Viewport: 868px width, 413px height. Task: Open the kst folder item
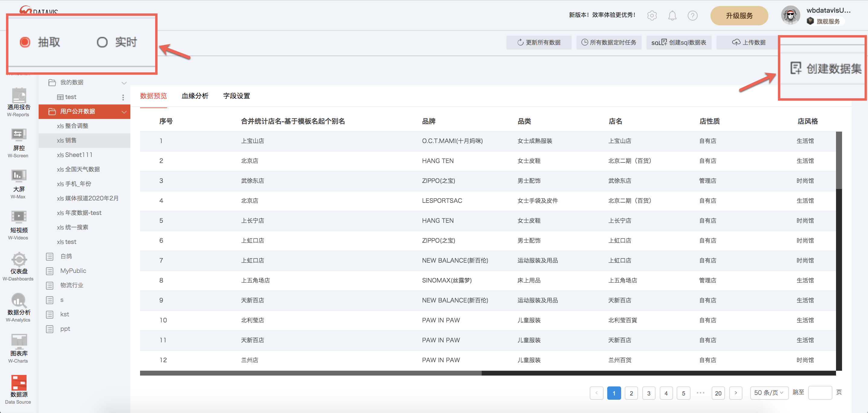click(65, 314)
